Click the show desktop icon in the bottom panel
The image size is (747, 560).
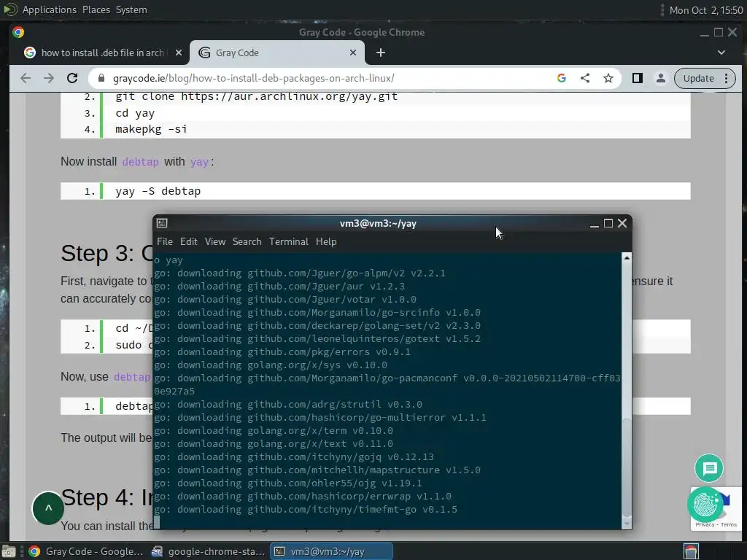(9, 551)
